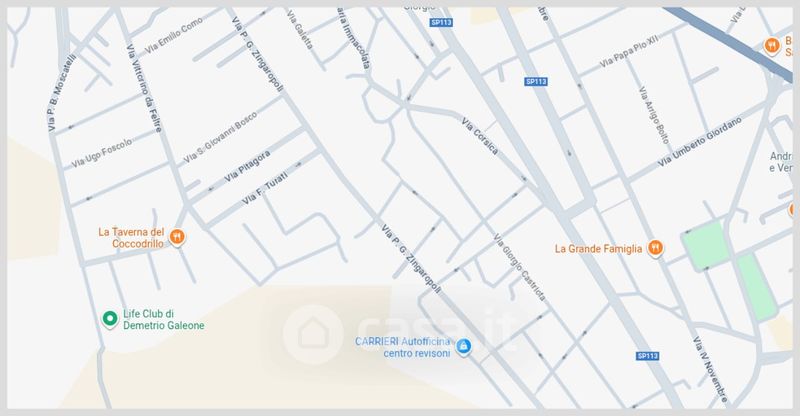The height and width of the screenshot is (416, 800).
Task: Click the Via Papa Pio XII street label
Action: click(629, 51)
